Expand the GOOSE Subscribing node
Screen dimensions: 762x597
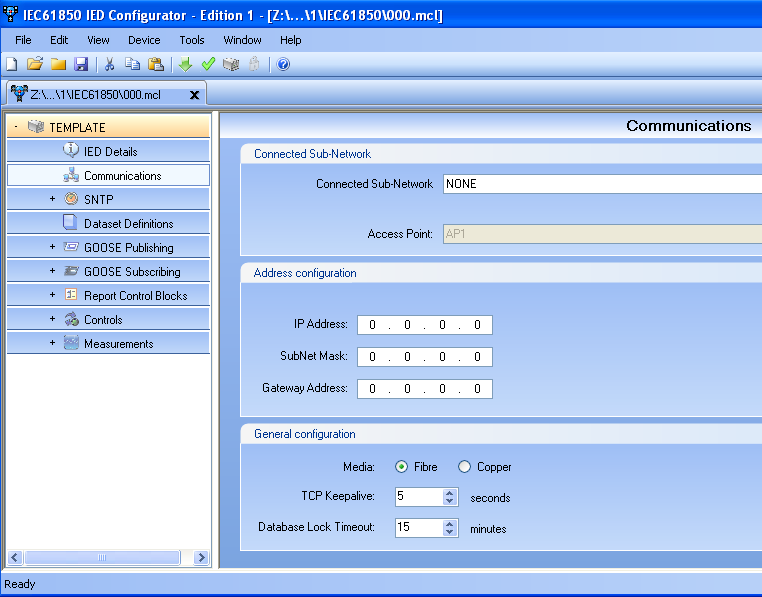[52, 271]
